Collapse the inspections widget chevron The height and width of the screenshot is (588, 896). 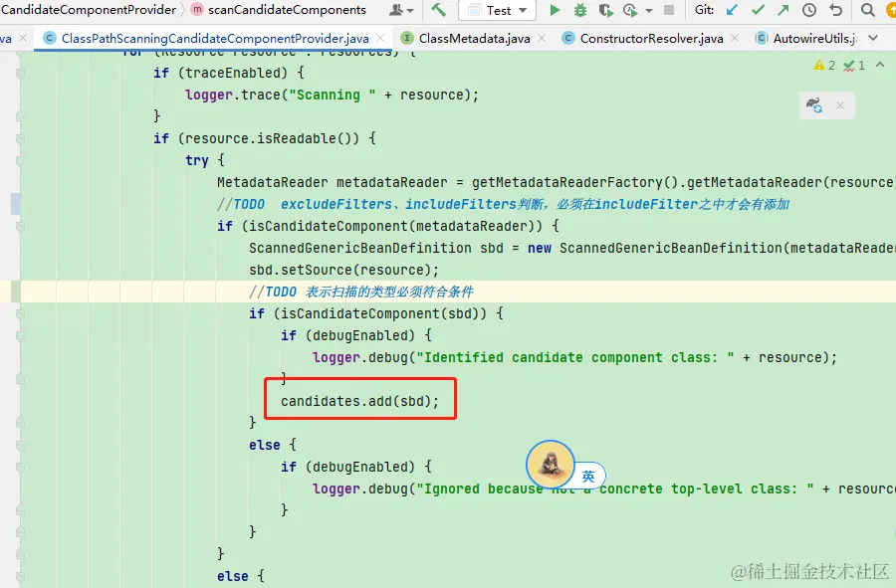click(879, 65)
